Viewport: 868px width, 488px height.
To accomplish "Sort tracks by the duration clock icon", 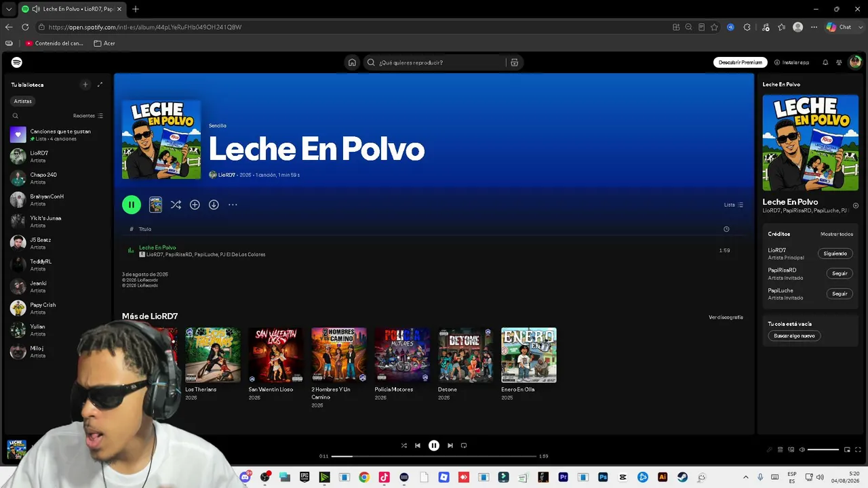I will (726, 229).
